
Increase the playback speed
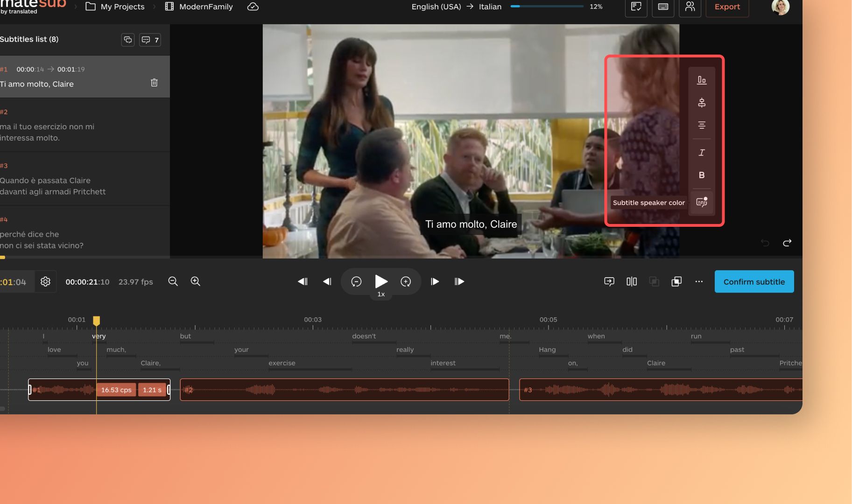tap(406, 281)
